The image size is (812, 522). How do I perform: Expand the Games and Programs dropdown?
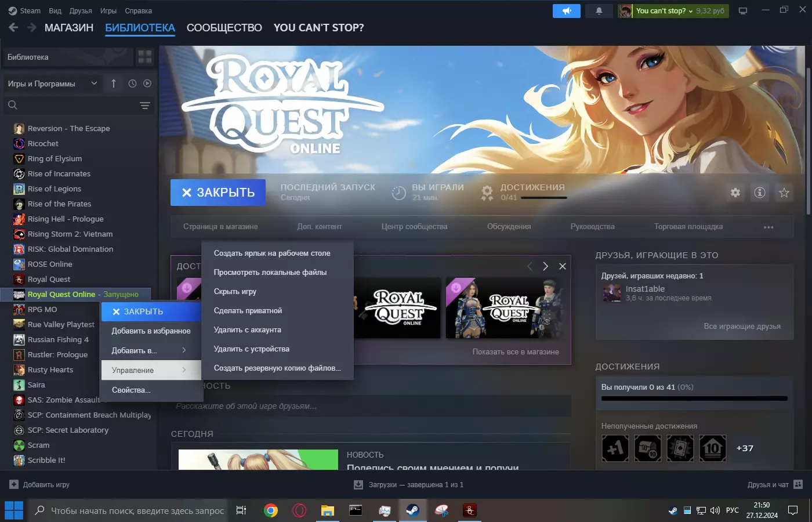click(x=53, y=84)
